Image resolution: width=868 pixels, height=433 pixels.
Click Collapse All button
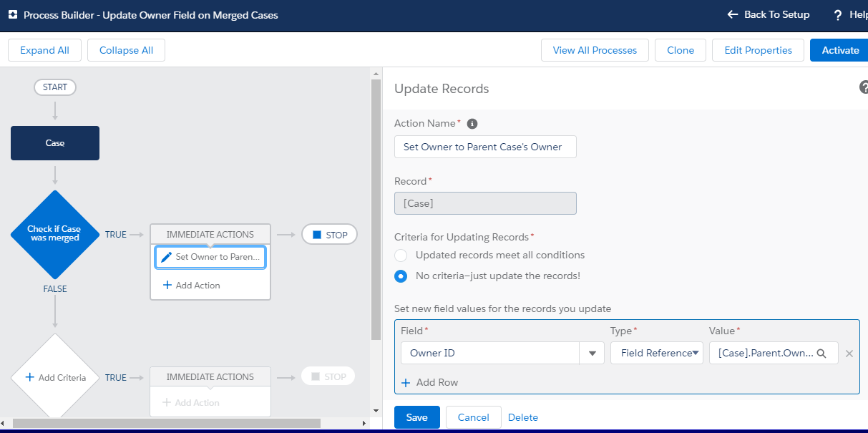pos(126,51)
